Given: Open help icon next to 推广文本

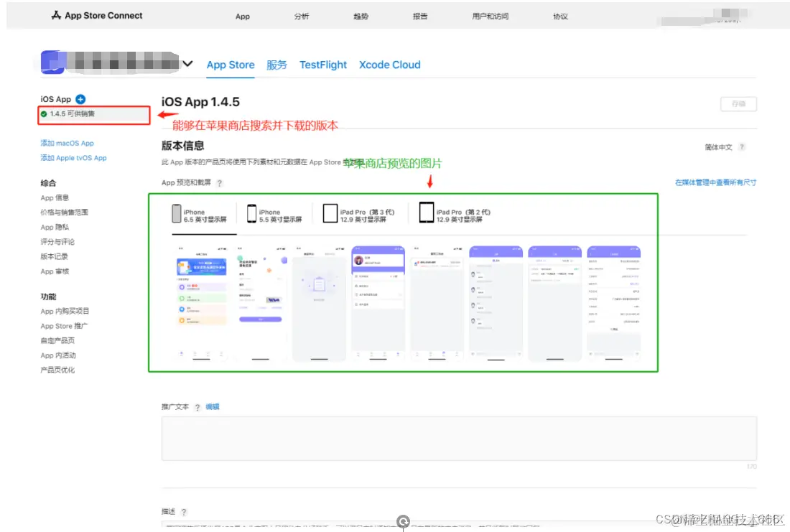Looking at the screenshot, I should [x=197, y=407].
